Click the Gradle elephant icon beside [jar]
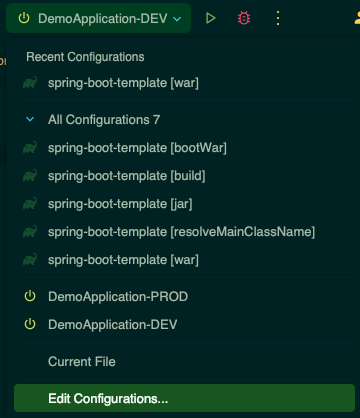 (x=30, y=204)
